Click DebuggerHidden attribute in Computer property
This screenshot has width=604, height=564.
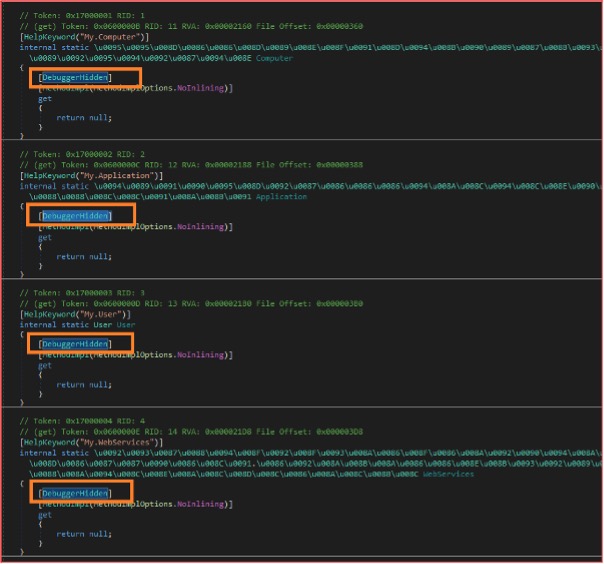(75, 77)
